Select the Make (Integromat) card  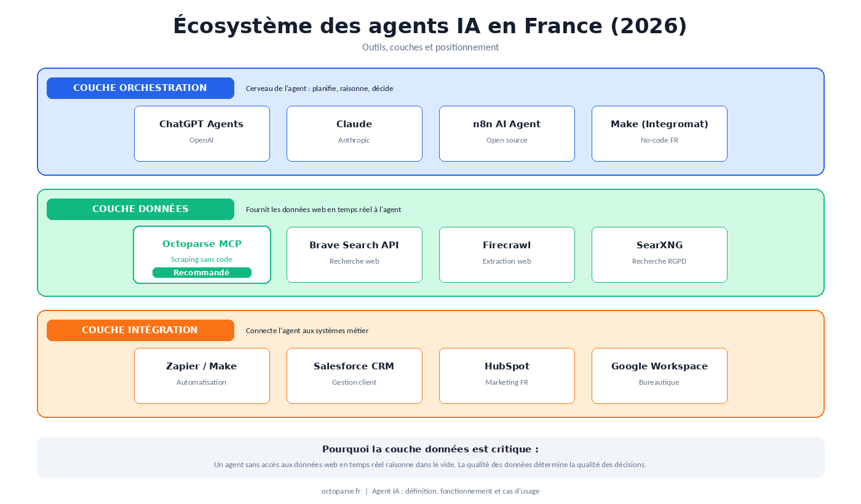coord(659,133)
